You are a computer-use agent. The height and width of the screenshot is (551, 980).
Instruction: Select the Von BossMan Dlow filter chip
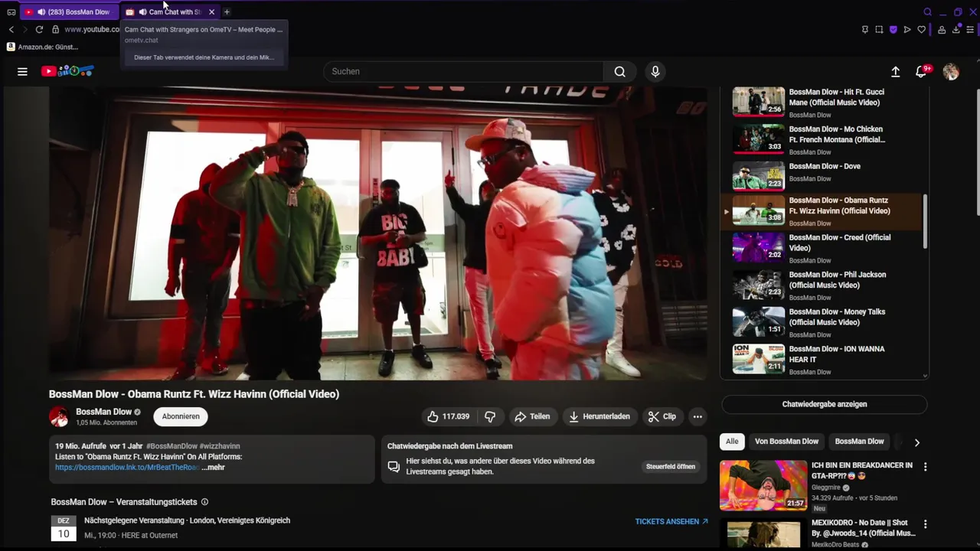(786, 442)
